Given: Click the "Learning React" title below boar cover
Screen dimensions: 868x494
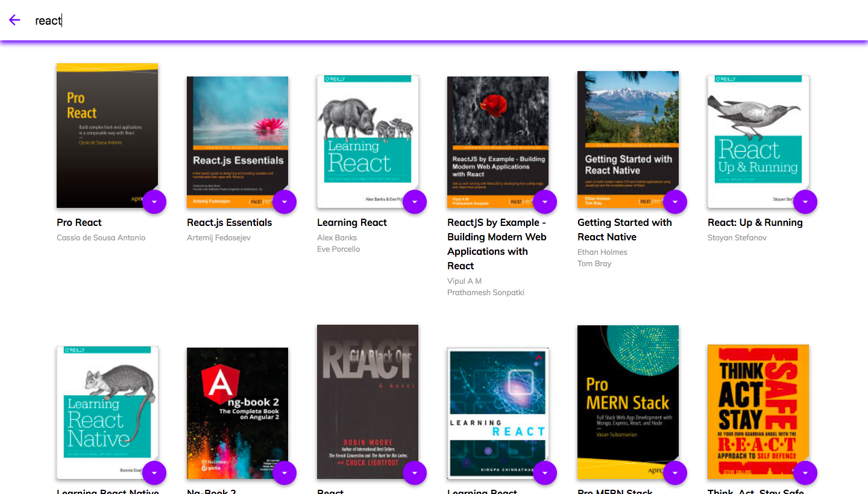Looking at the screenshot, I should [x=352, y=222].
